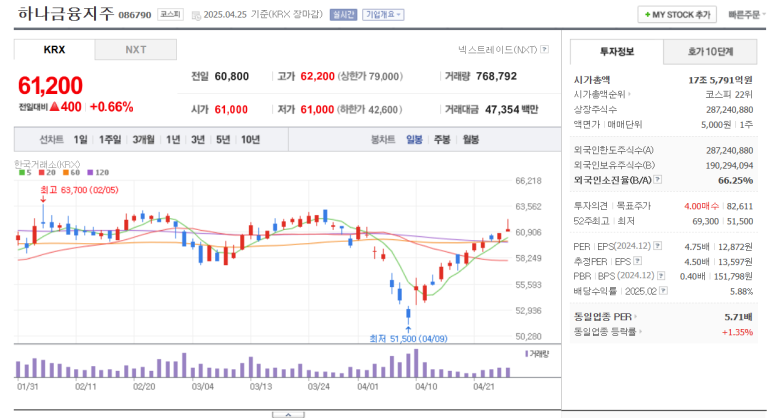Viewport: 773px width, 418px height.
Task: Click the stock code 086790
Action: [x=135, y=15]
